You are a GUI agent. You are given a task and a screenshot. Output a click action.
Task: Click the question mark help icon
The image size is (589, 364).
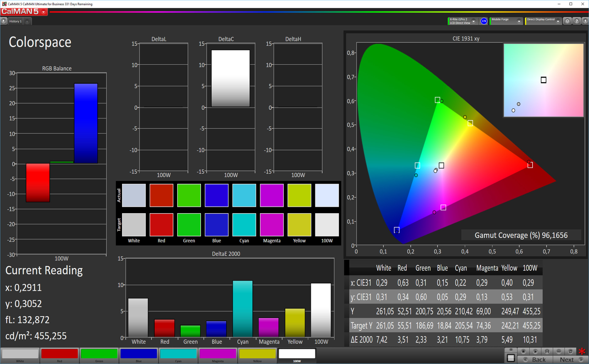(x=577, y=21)
